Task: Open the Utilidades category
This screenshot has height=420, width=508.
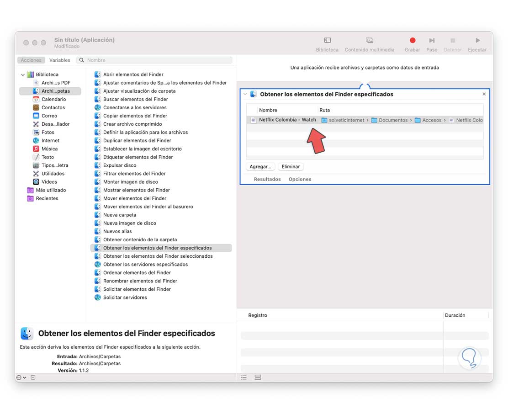Action: [x=48, y=174]
